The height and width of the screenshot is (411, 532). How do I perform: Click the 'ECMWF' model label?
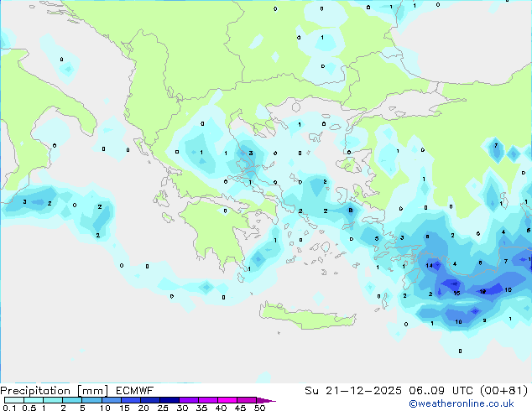tap(135, 391)
